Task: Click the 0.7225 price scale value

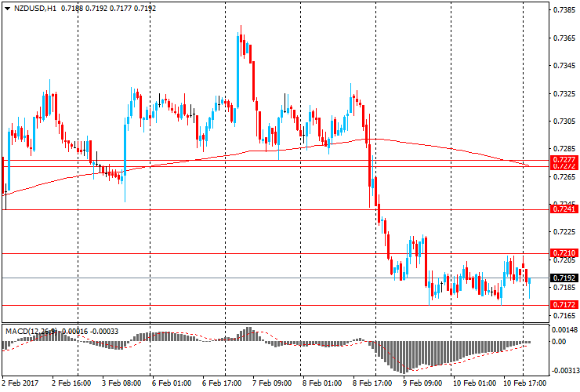Action: click(564, 232)
